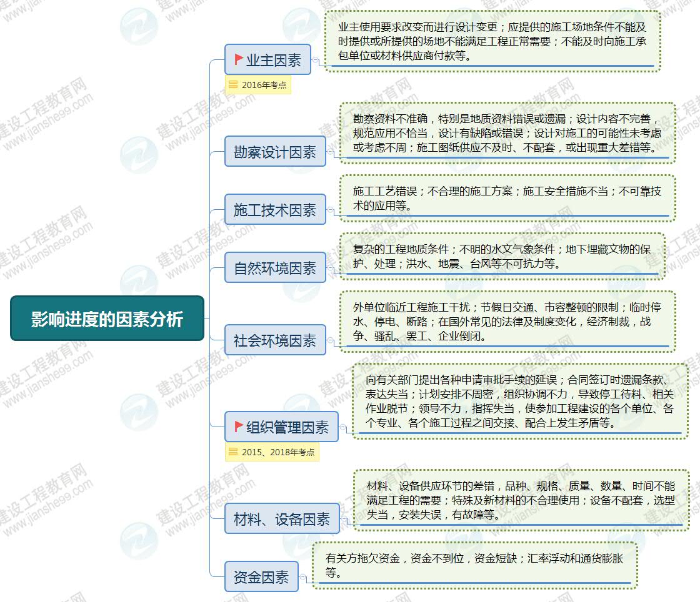Select the 施工技术因素 node

(275, 210)
